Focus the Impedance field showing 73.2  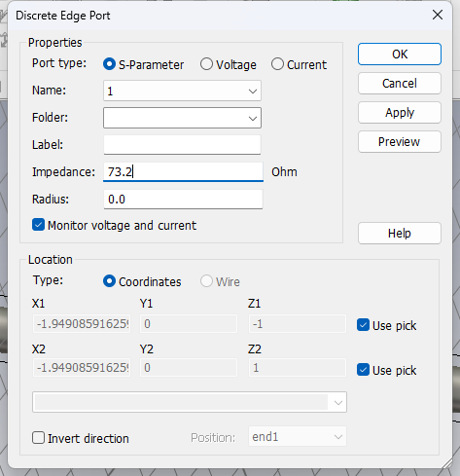[183, 171]
